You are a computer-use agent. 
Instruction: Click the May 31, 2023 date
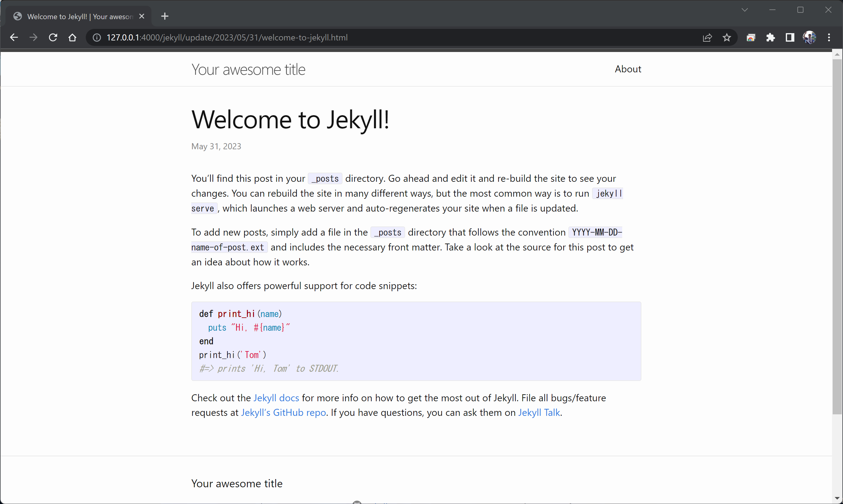coord(216,147)
